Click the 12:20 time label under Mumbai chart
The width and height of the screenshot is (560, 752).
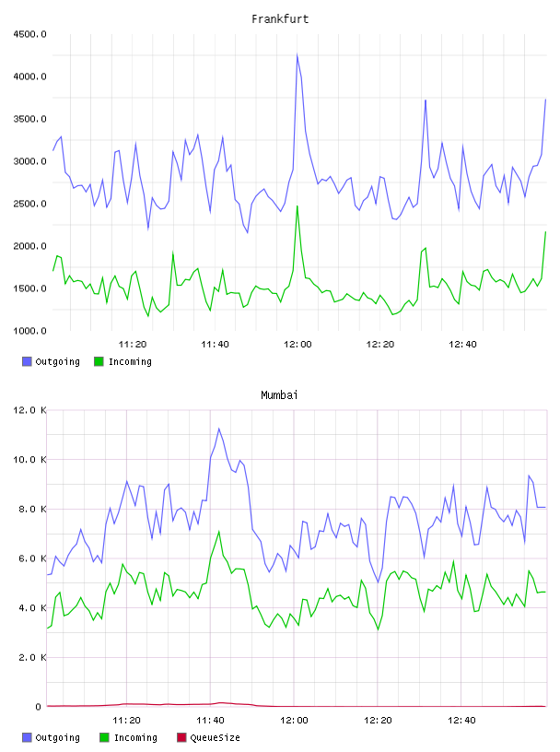(x=378, y=721)
